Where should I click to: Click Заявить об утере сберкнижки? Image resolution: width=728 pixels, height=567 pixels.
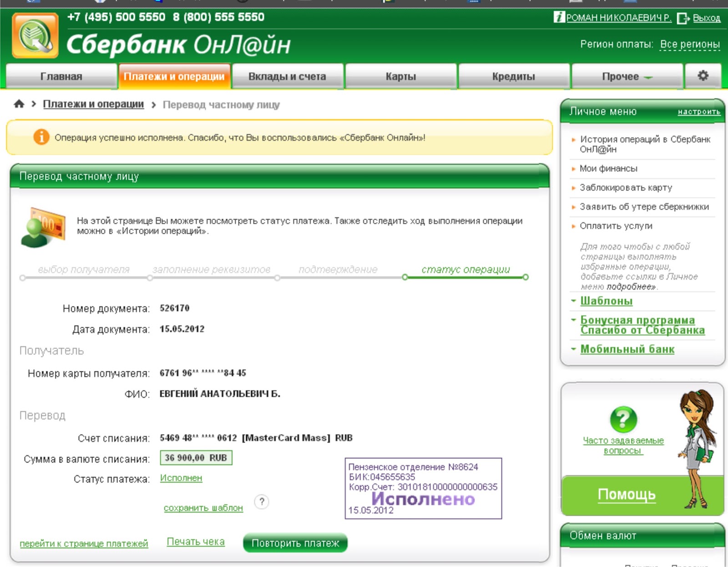click(644, 206)
